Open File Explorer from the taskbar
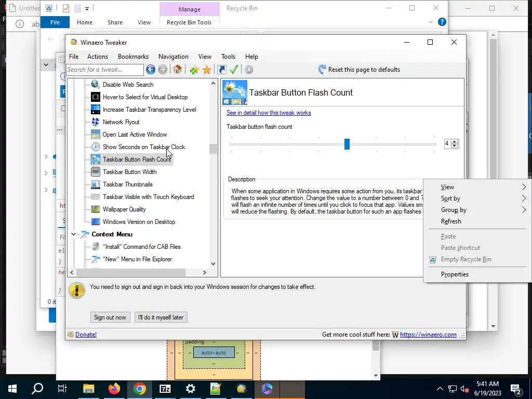 88,389
